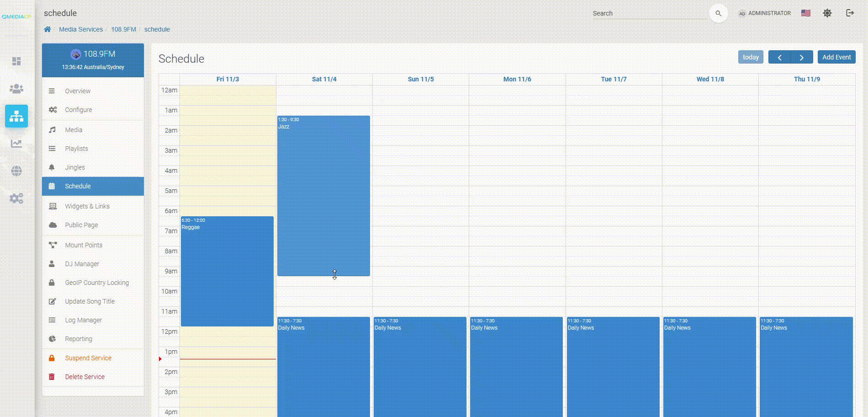This screenshot has height=417, width=868.
Task: Click the today button
Action: coord(751,57)
